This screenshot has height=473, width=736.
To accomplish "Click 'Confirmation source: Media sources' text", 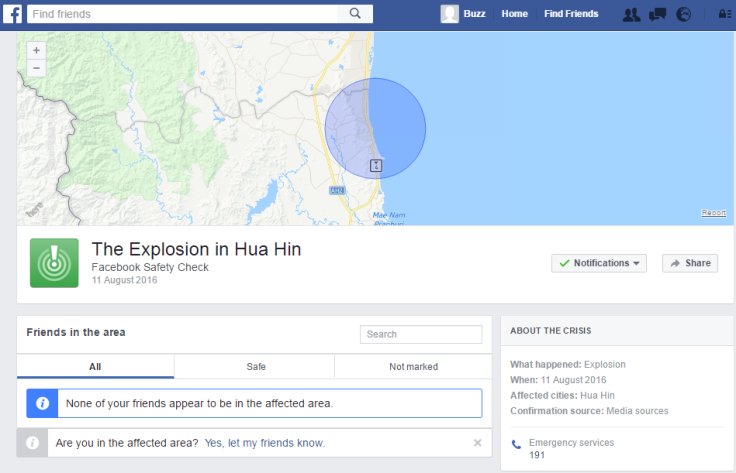I will pos(589,411).
